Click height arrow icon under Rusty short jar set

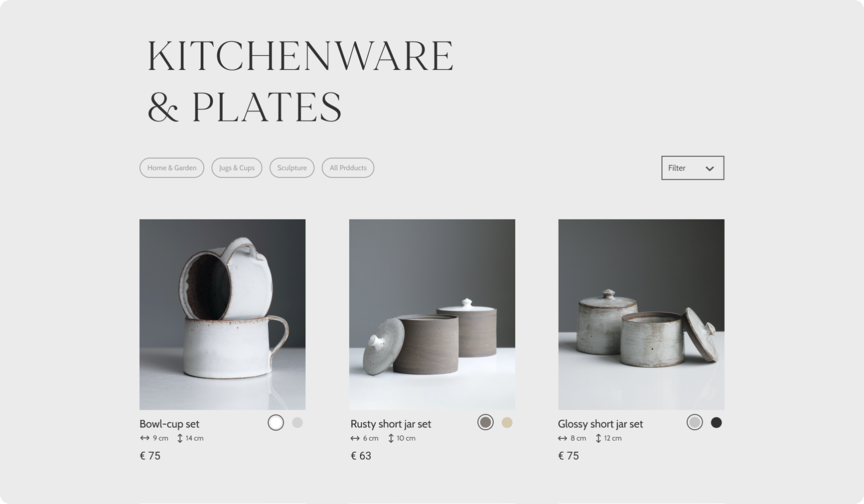391,438
